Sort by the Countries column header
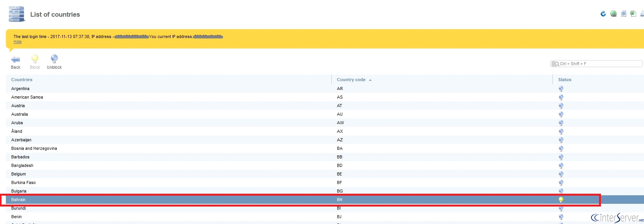This screenshot has height=224, width=644. 22,80
